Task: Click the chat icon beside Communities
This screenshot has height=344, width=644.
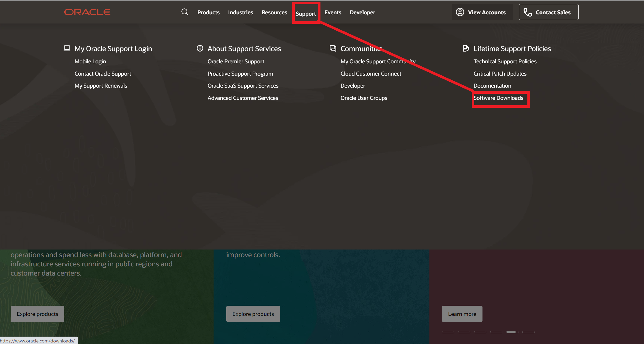Action: coord(333,48)
